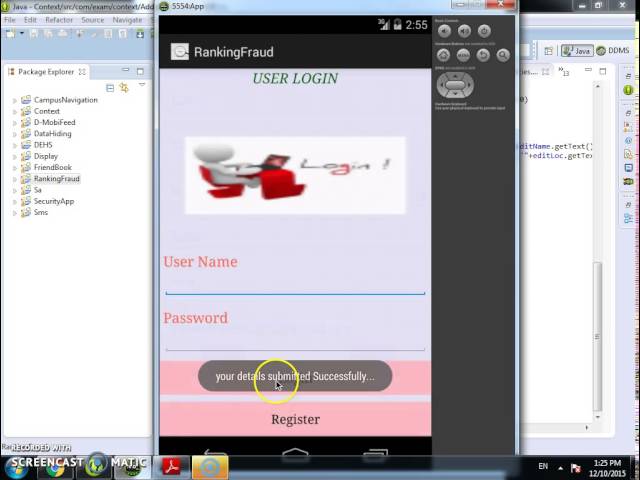Click the DPAD right arrow
Viewport: 640px width, 480px height.
point(469,85)
